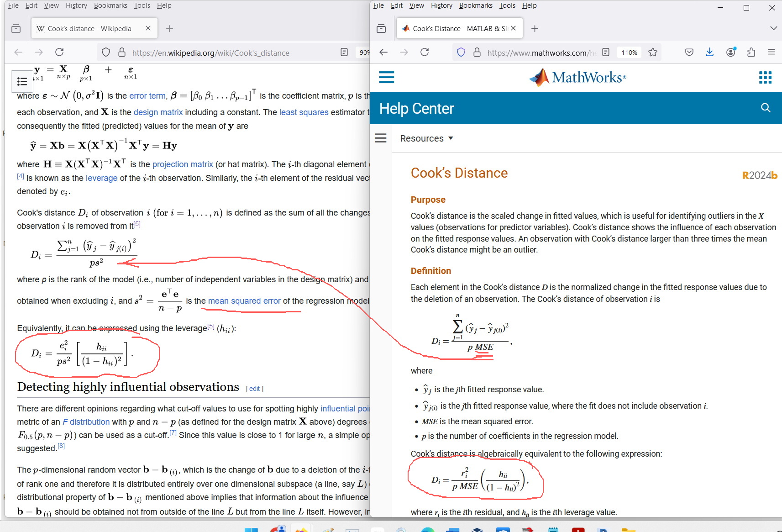
Task: Open the list-all-tabs chevron
Action: pyautogui.click(x=773, y=28)
